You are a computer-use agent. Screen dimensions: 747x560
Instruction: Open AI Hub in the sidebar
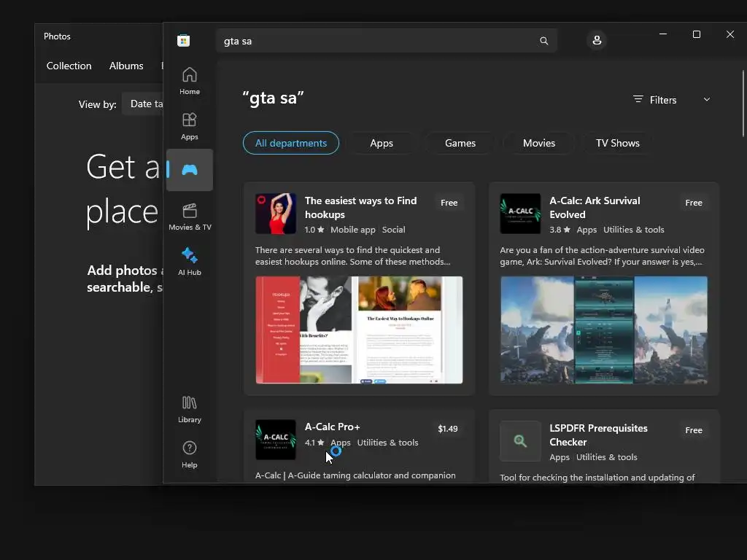pos(189,262)
